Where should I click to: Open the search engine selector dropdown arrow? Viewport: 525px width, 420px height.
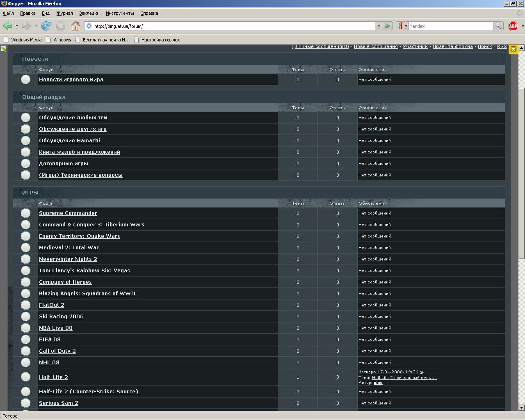[x=406, y=26]
